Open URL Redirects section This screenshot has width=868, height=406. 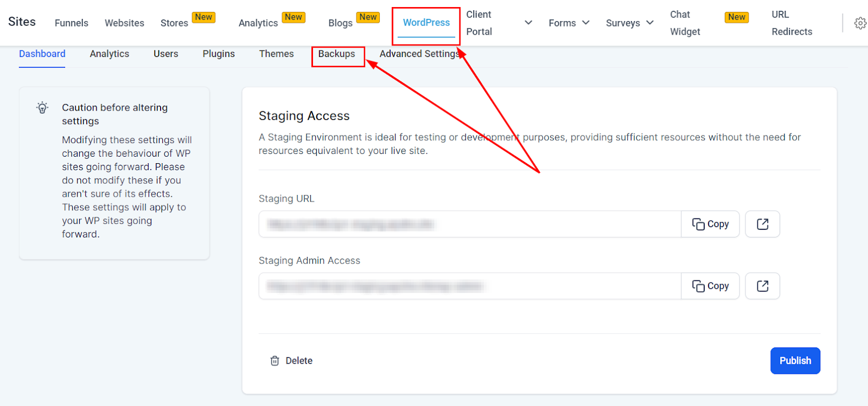click(792, 23)
